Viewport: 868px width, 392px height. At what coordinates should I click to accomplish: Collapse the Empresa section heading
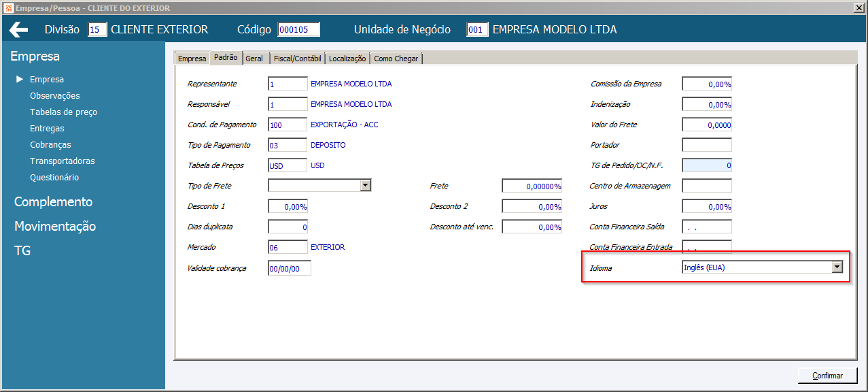tap(35, 56)
